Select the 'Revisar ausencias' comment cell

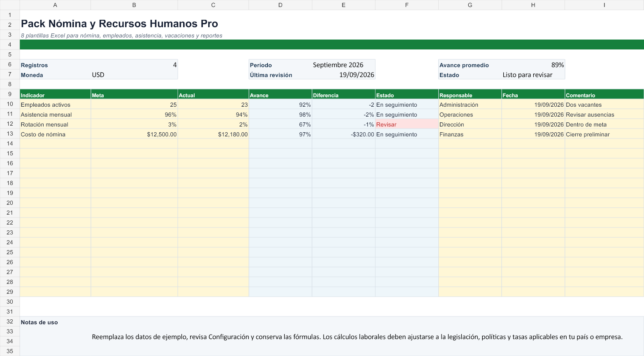pyautogui.click(x=604, y=114)
